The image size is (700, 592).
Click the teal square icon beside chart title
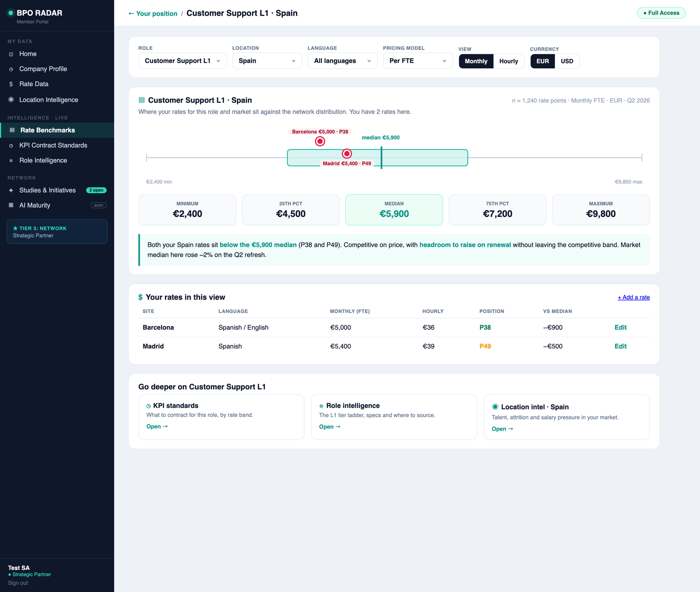[x=141, y=100]
